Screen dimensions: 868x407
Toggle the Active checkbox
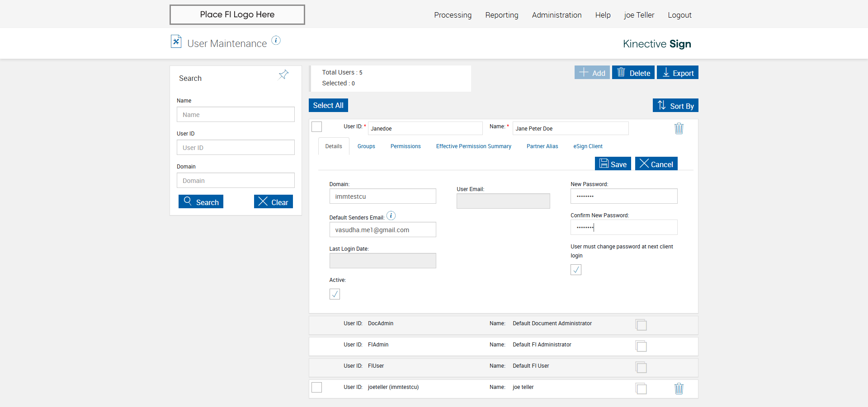click(x=335, y=294)
